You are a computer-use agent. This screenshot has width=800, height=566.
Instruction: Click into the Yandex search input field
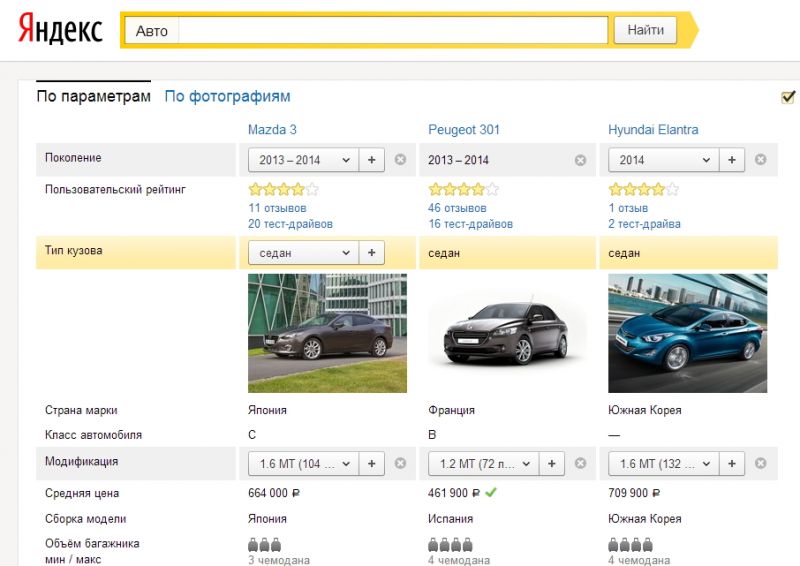tap(393, 31)
